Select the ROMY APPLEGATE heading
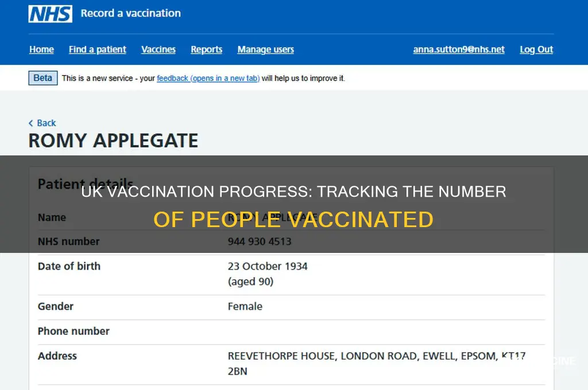The height and width of the screenshot is (390, 588). tap(113, 141)
